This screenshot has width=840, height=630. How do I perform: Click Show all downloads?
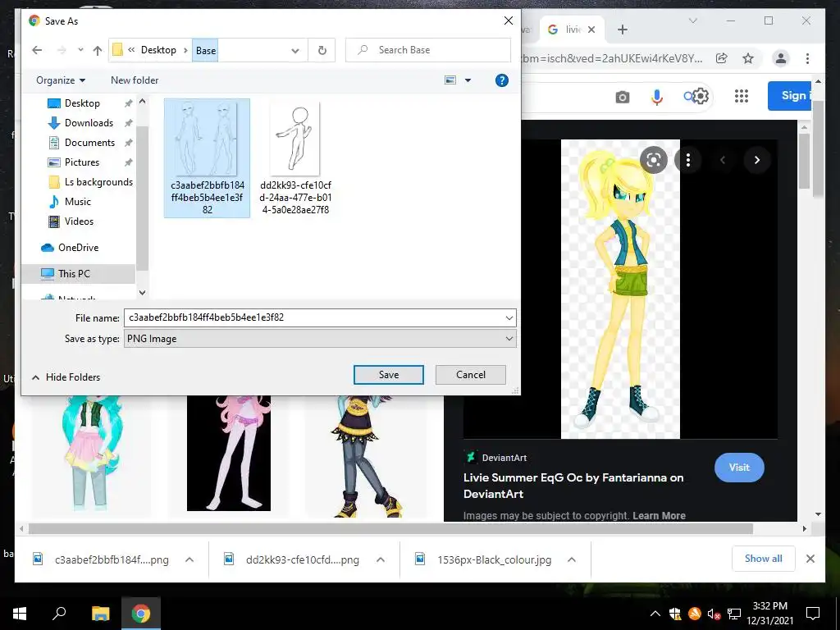pyautogui.click(x=763, y=559)
